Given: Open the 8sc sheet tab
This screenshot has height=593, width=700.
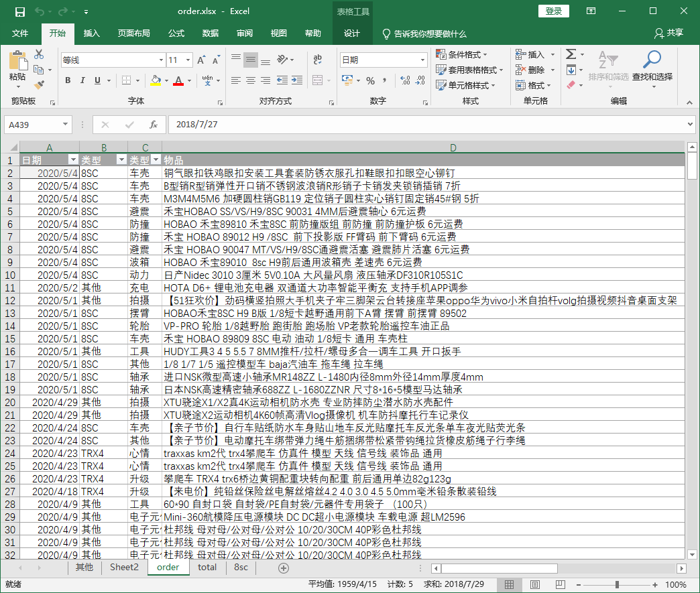Looking at the screenshot, I should (x=241, y=568).
